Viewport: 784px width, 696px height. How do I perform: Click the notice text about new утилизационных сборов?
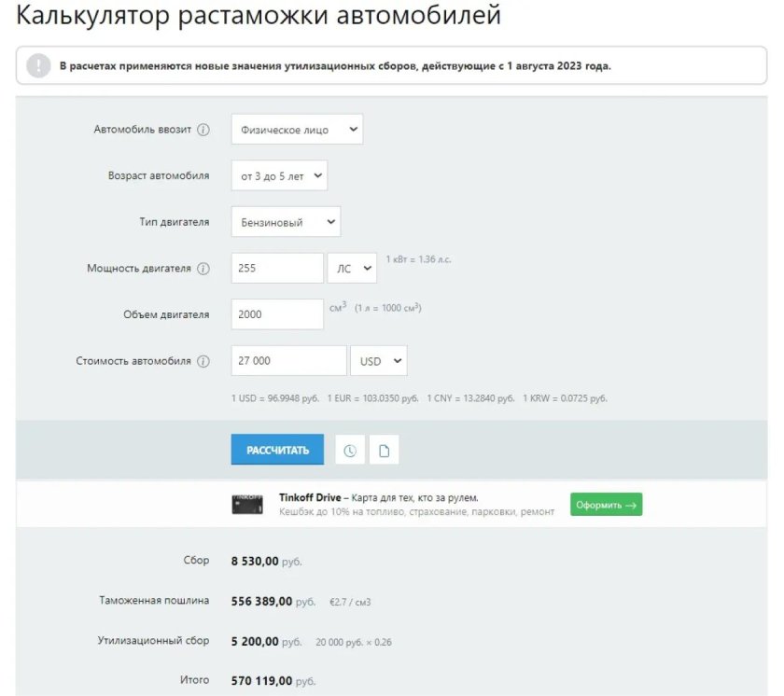pyautogui.click(x=335, y=66)
